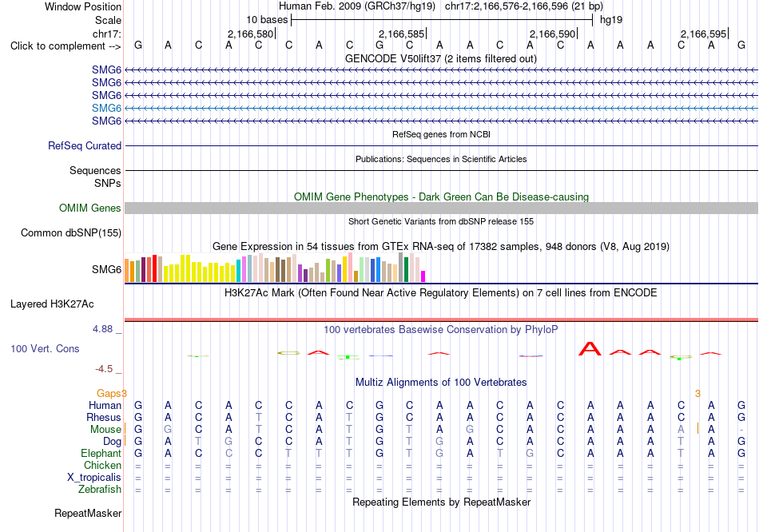Click the bright red GTEx expression bar
The height and width of the screenshot is (532, 759).
pos(154,268)
